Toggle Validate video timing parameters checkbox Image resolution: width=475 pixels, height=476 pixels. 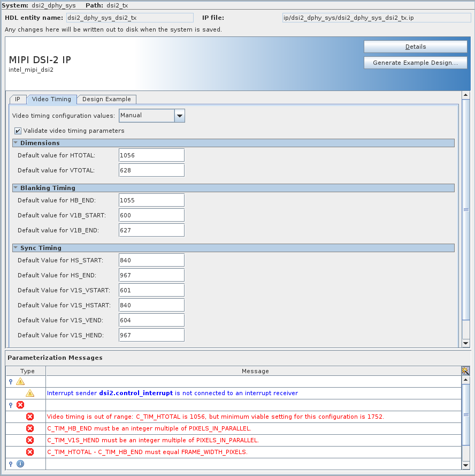[x=18, y=131]
